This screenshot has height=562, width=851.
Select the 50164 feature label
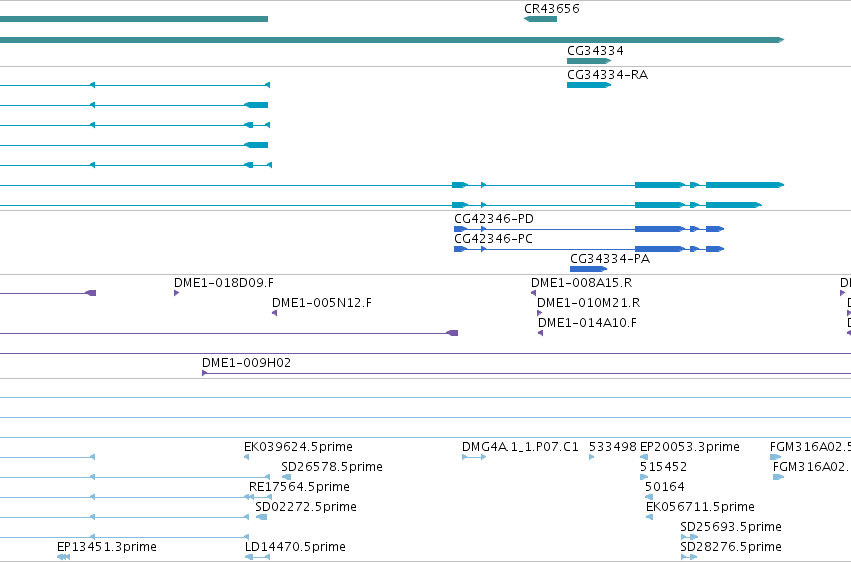click(x=665, y=487)
